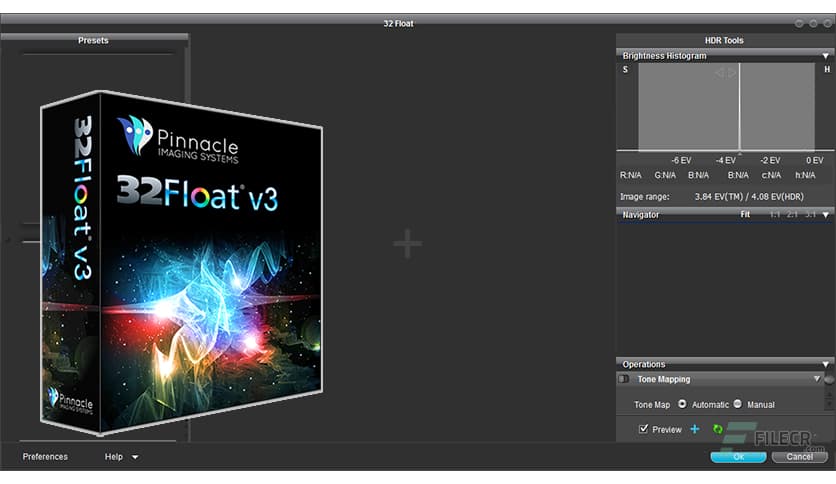
Task: Collapse the Navigator panel arrow
Action: point(825,215)
